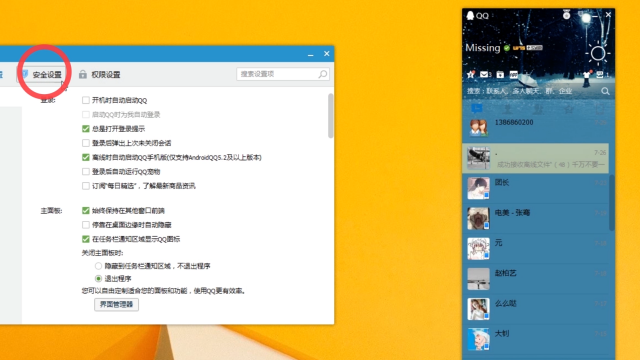This screenshot has height=360, width=640.
Task: Open the 界面管理器 button
Action: (x=116, y=304)
